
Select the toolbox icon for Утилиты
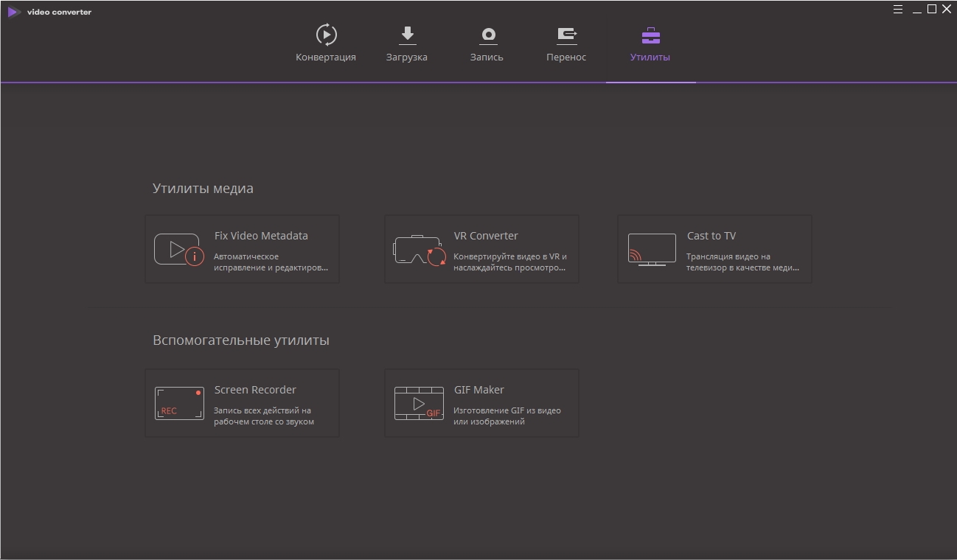(650, 35)
